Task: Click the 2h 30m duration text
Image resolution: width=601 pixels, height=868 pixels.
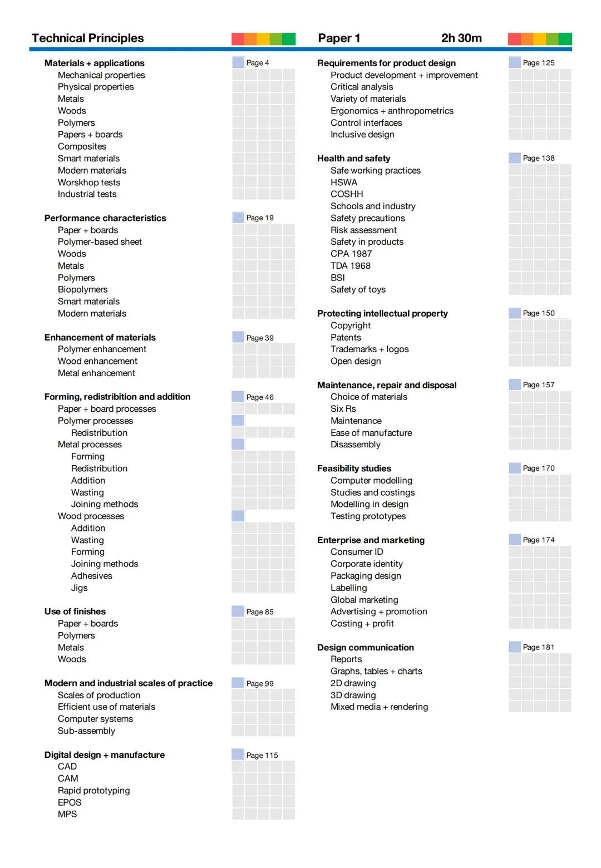Action: (x=461, y=38)
